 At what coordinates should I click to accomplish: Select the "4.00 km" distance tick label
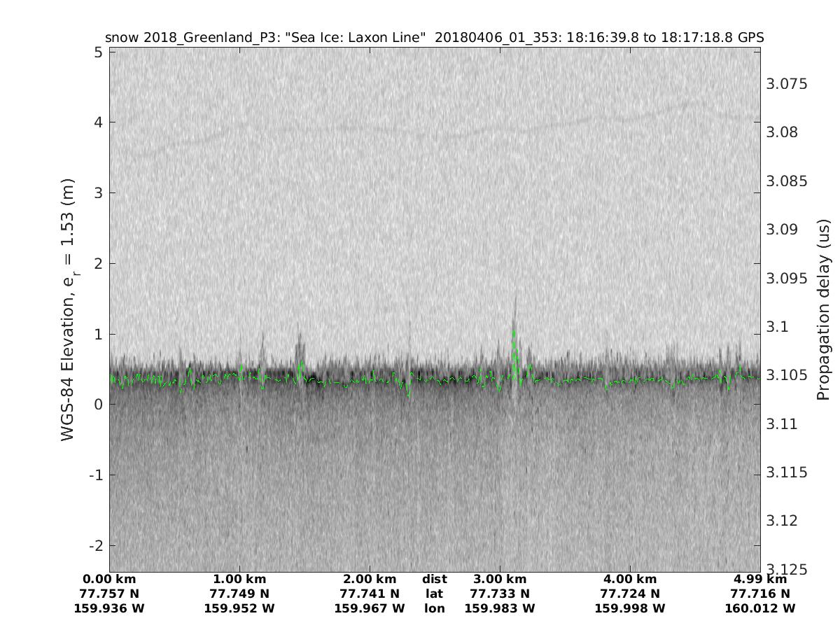[630, 579]
